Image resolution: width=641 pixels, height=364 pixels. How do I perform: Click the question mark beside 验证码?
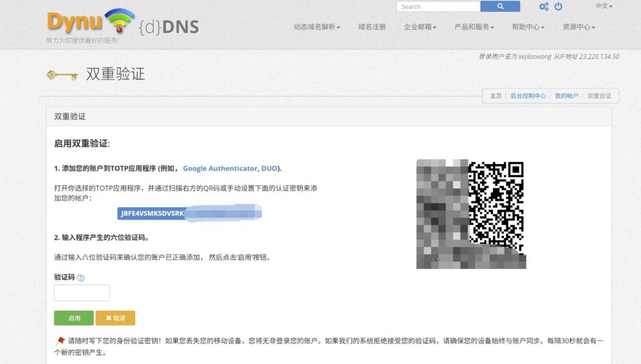tap(82, 277)
